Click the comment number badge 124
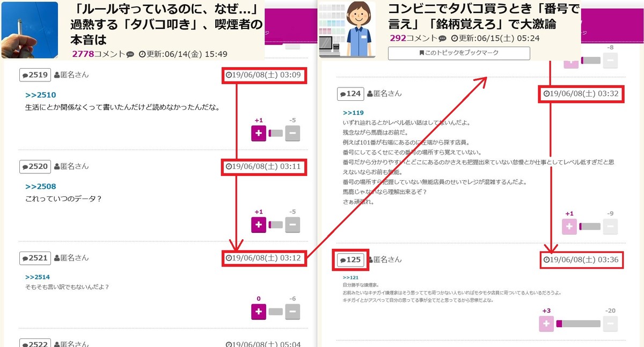Viewport: 644px width, 347px height. point(350,94)
